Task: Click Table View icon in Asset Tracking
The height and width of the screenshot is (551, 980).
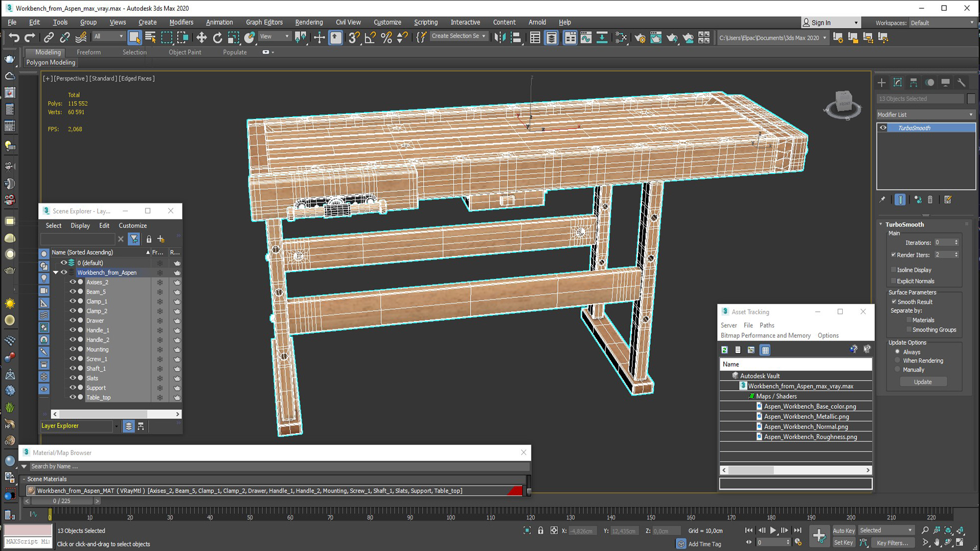Action: coord(765,350)
